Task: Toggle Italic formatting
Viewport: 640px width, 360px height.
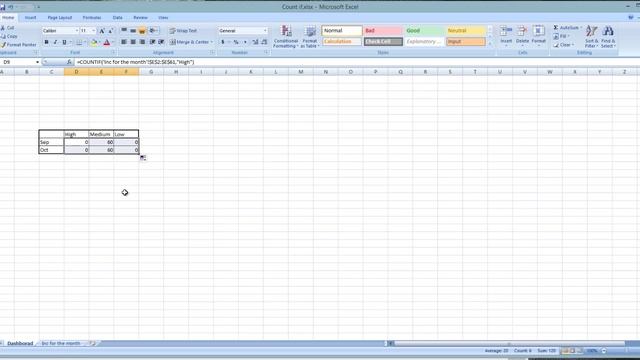Action: [x=56, y=42]
